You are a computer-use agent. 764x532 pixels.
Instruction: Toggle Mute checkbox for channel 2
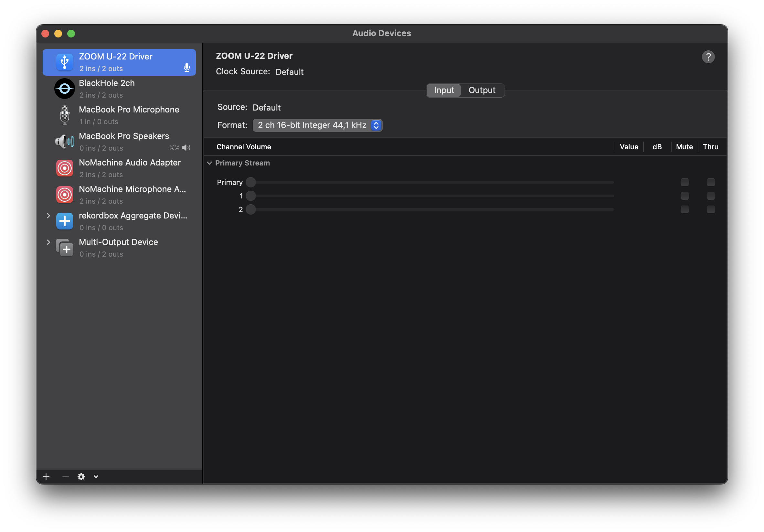684,209
